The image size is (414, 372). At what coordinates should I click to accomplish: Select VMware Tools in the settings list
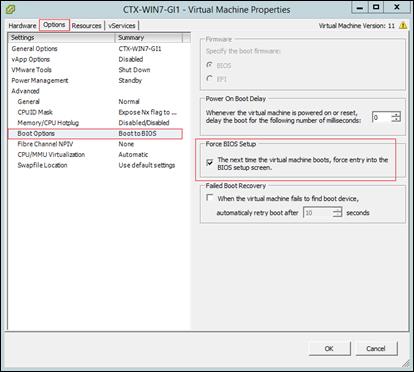(31, 70)
